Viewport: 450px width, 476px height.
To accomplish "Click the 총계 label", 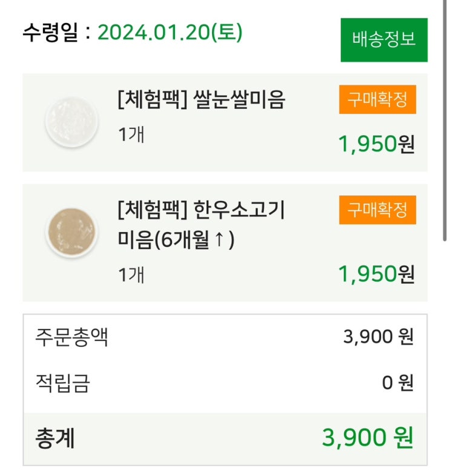I will (x=55, y=438).
